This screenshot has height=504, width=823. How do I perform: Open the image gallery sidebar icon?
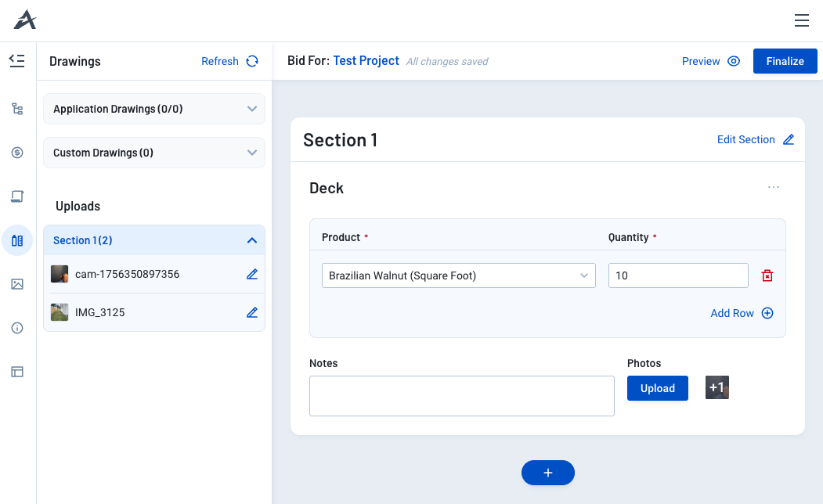point(17,284)
